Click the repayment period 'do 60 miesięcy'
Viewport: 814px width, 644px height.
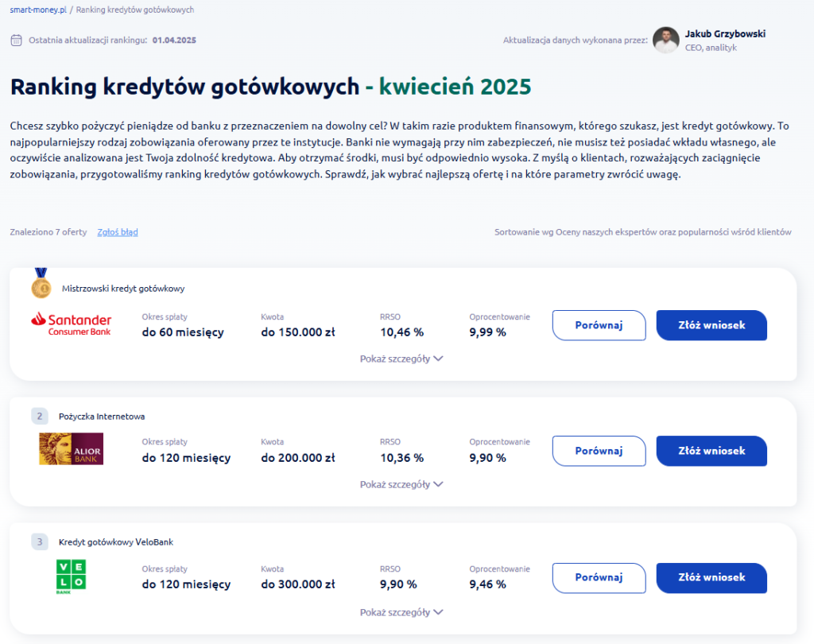pos(183,332)
